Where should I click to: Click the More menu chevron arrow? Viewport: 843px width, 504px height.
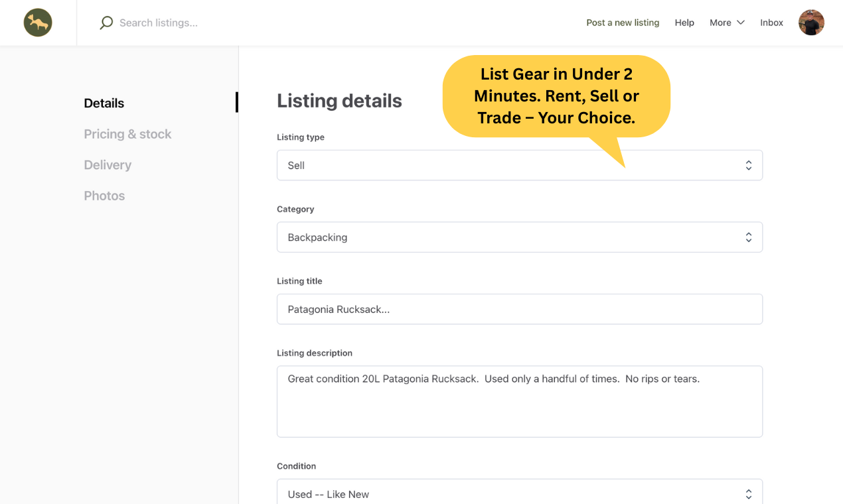click(741, 23)
